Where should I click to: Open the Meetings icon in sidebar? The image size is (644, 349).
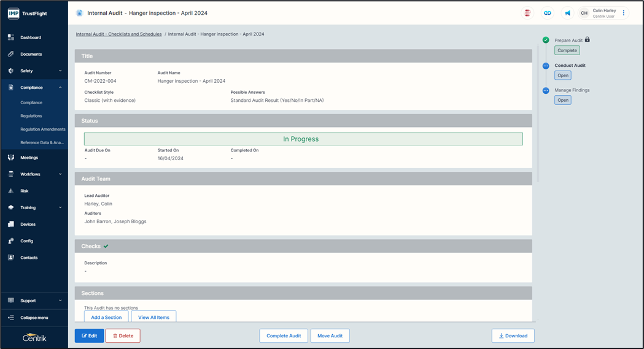11,158
